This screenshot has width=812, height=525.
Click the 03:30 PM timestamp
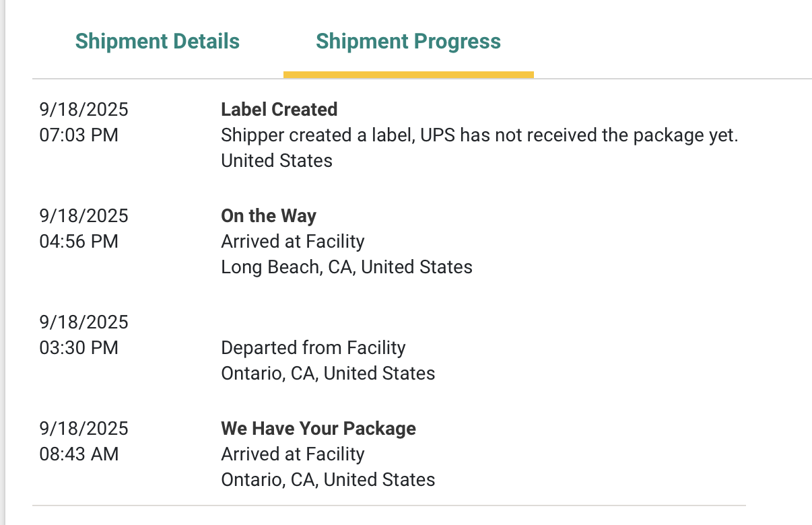click(x=79, y=348)
